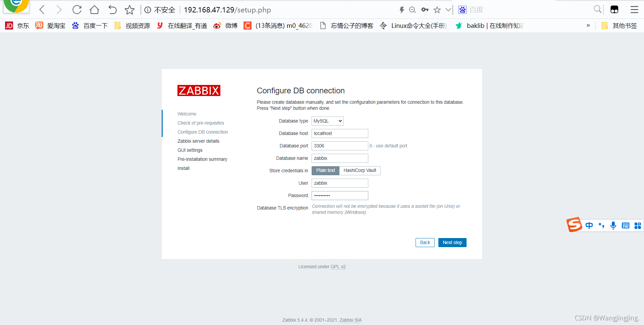Open the 其他书签 folder
Screen dimensions: 644x325
[619, 26]
